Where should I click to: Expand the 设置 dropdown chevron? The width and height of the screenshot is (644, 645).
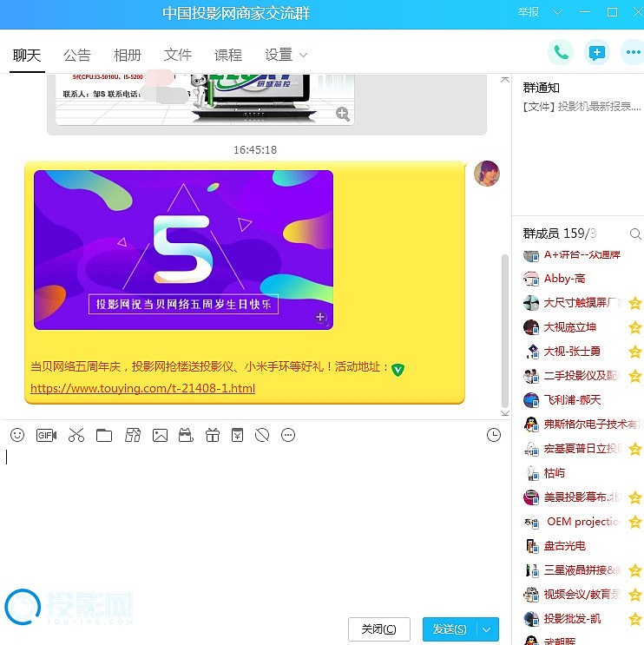click(303, 55)
